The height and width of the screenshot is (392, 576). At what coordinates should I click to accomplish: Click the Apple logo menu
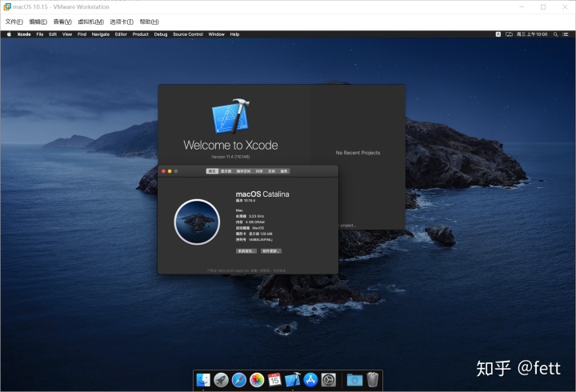[x=9, y=34]
